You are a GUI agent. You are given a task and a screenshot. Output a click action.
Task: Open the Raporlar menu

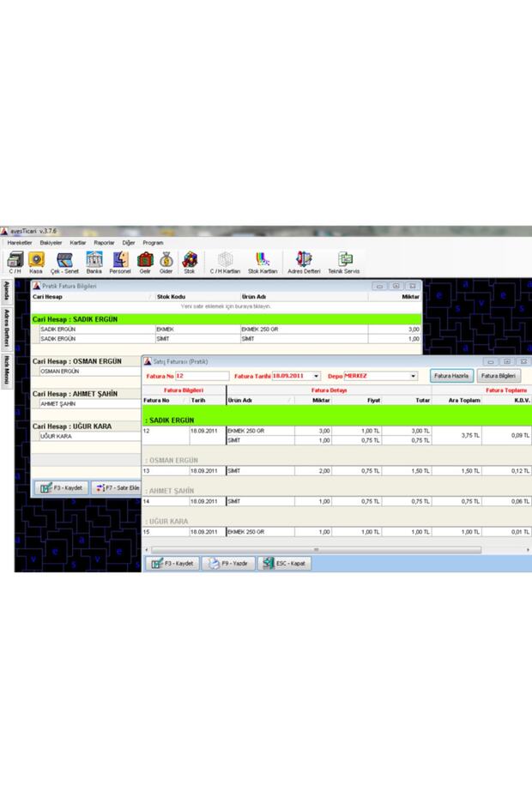104,243
